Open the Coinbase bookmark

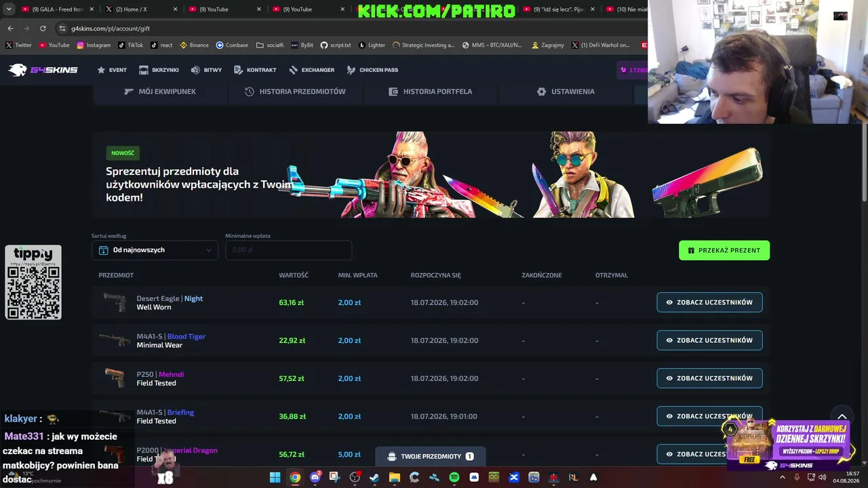click(x=232, y=45)
